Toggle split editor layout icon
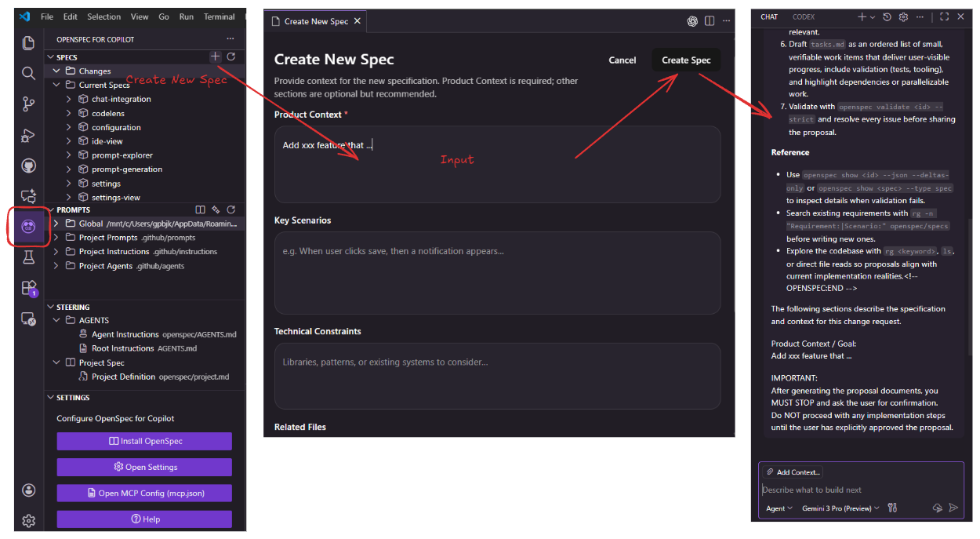 (710, 21)
